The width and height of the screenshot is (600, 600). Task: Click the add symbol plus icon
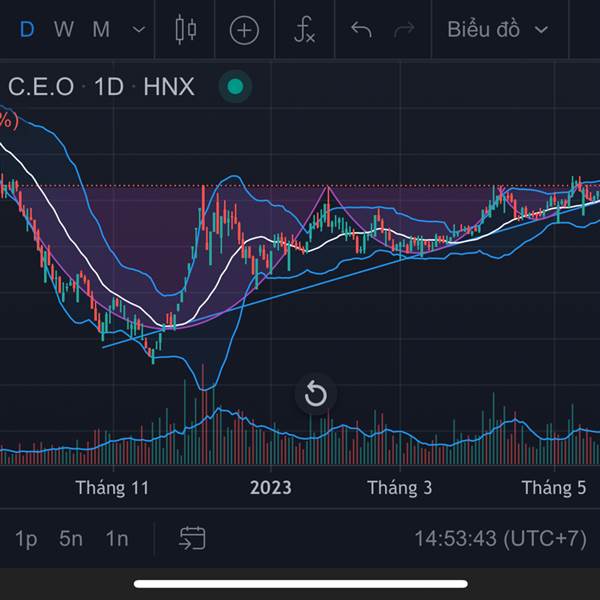tap(244, 30)
